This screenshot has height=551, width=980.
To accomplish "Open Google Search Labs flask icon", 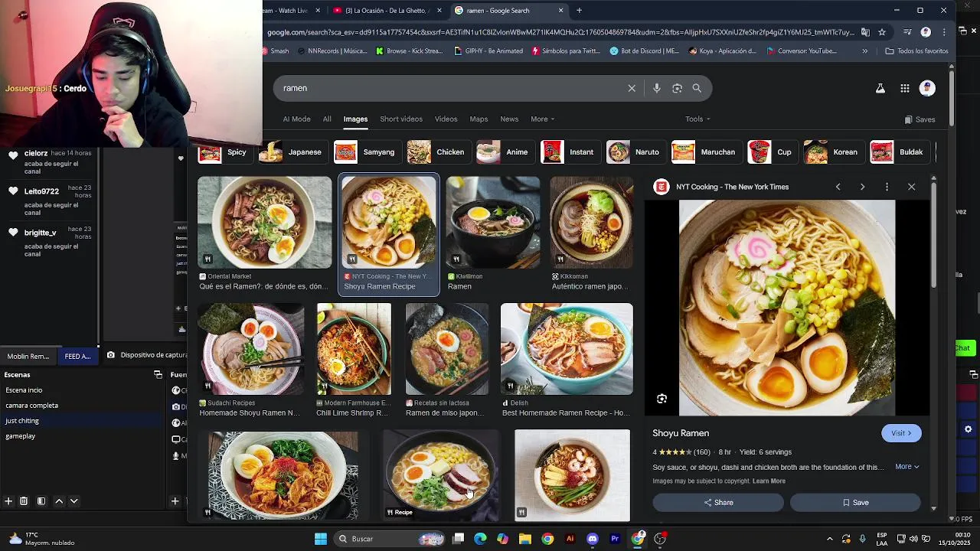I will [x=880, y=88].
